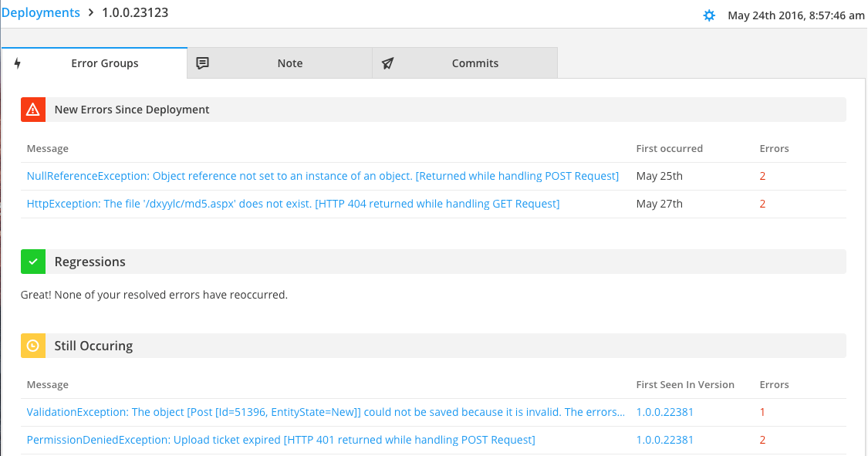868x456 pixels.
Task: Click the green checkmark Regressions icon
Action: pyautogui.click(x=32, y=262)
